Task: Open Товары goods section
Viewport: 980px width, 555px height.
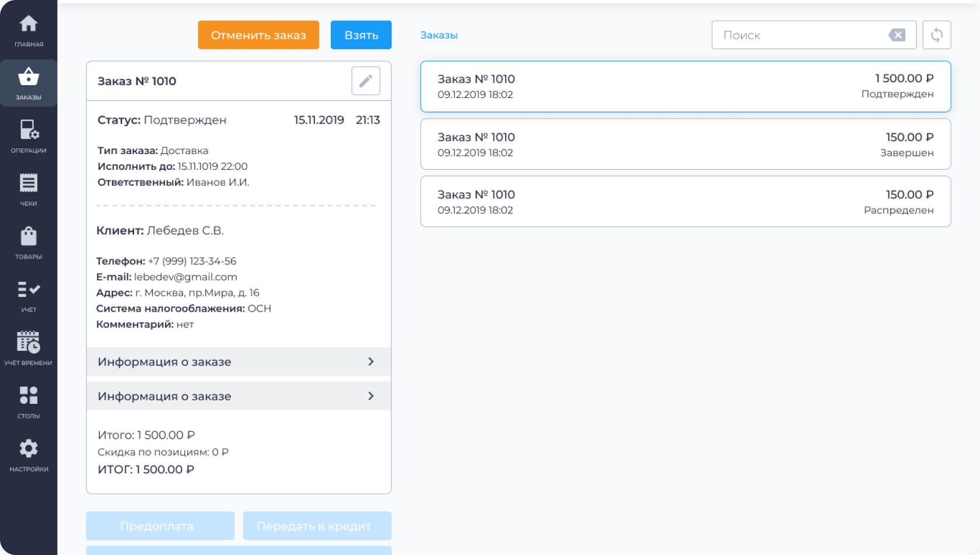Action: click(29, 243)
